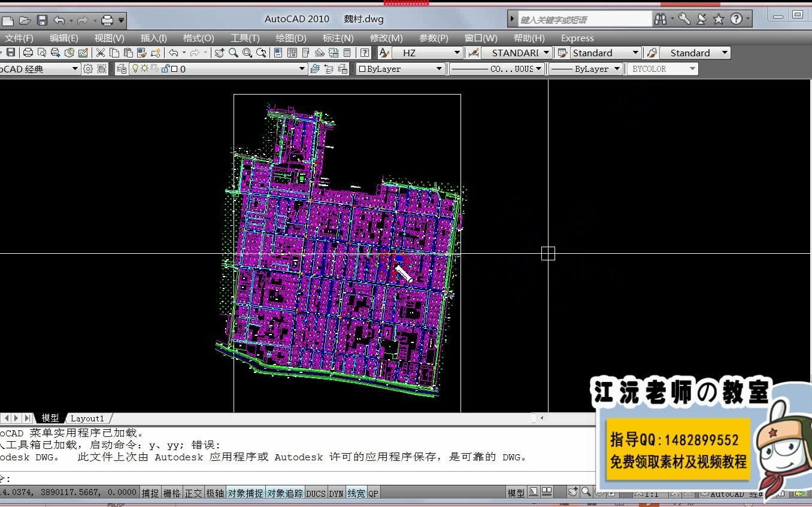Toggle 正交 (Ortho) mode off
The image size is (812, 507).
[193, 493]
